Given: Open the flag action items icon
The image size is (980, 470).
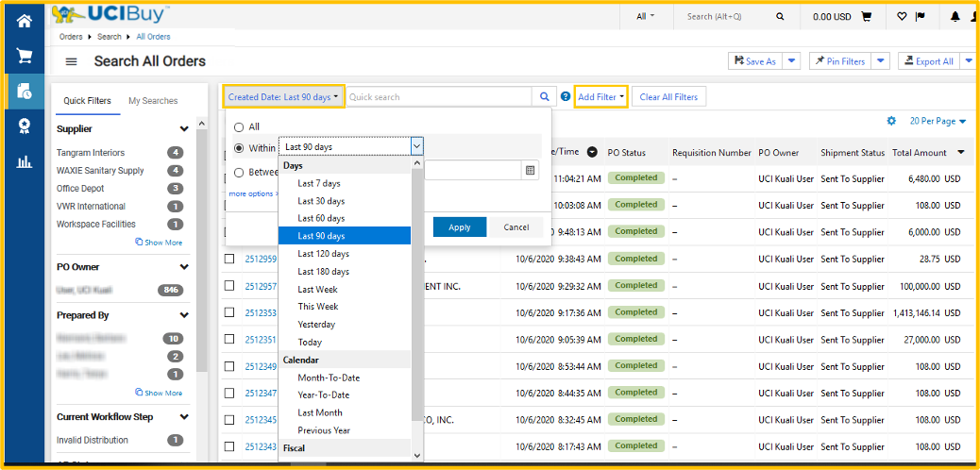Looking at the screenshot, I should 920,17.
